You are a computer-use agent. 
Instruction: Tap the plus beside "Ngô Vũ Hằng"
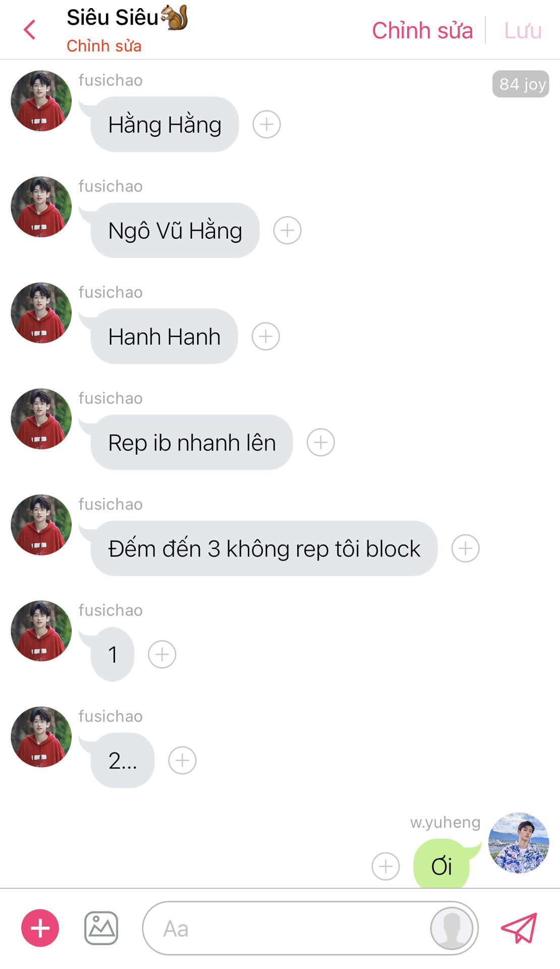(287, 231)
